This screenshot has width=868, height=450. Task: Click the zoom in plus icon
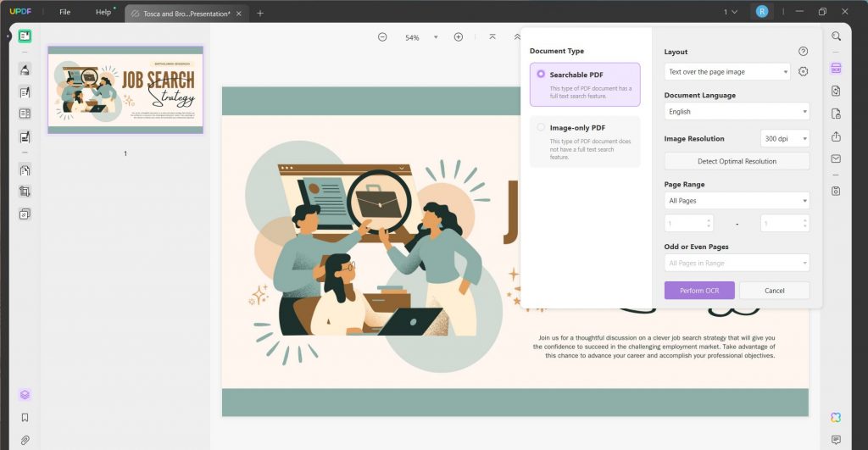(459, 37)
